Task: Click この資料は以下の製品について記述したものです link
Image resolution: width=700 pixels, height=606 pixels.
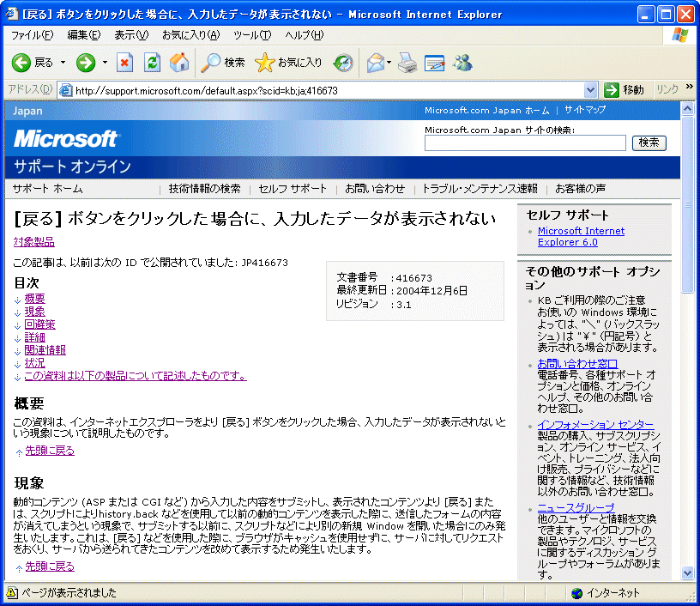Action: pyautogui.click(x=136, y=376)
